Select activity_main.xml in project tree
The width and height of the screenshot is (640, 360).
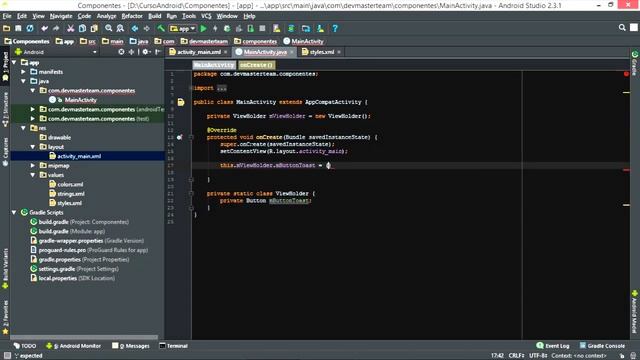click(79, 156)
